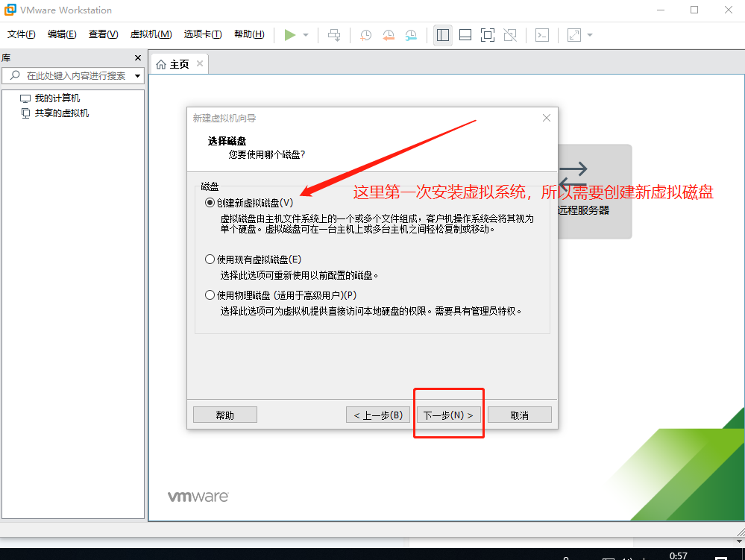The height and width of the screenshot is (560, 745).
Task: Click the 下一步(N) next button
Action: 448,415
